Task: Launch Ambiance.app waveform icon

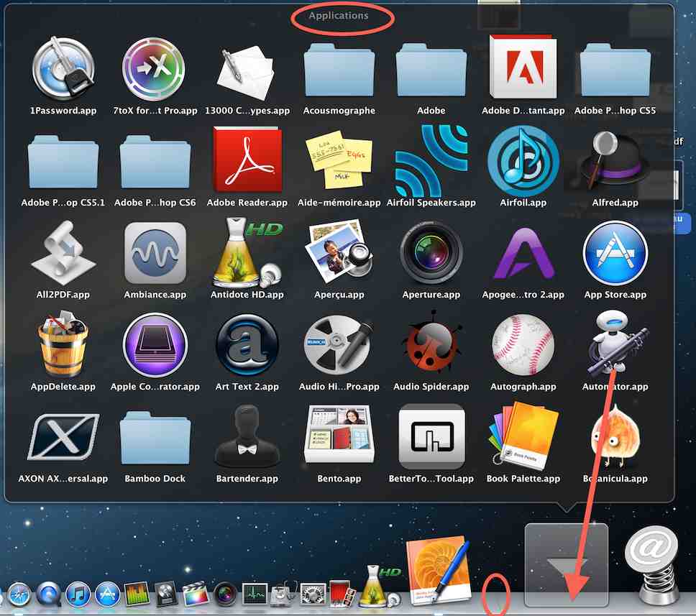Action: coord(155,253)
